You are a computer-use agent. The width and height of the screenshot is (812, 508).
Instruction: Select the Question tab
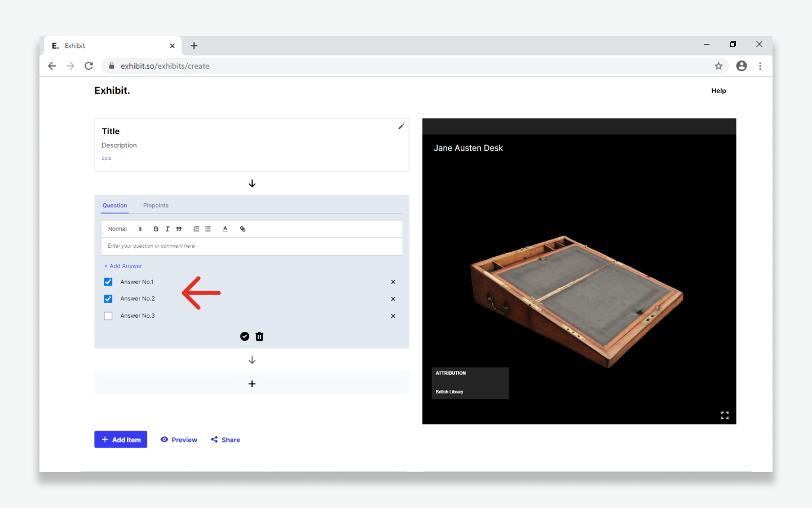[x=114, y=205]
